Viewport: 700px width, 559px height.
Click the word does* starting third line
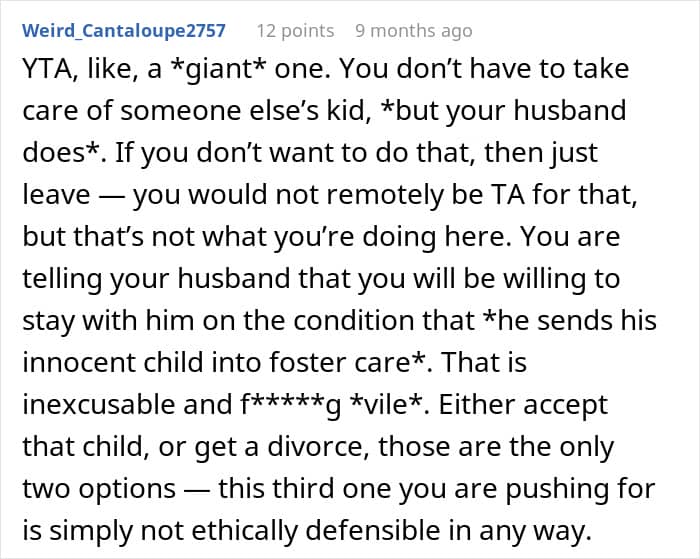point(60,152)
